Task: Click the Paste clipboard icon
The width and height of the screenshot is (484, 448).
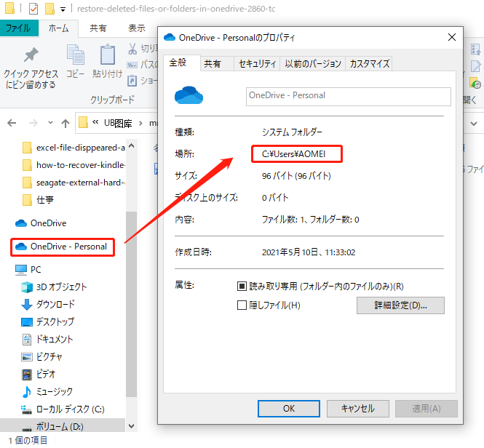Action: [x=108, y=55]
